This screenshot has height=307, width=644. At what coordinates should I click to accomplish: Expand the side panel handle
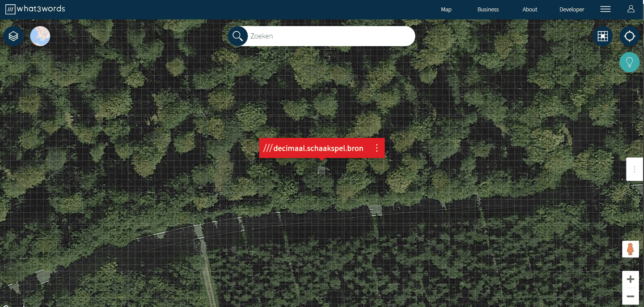pyautogui.click(x=635, y=169)
